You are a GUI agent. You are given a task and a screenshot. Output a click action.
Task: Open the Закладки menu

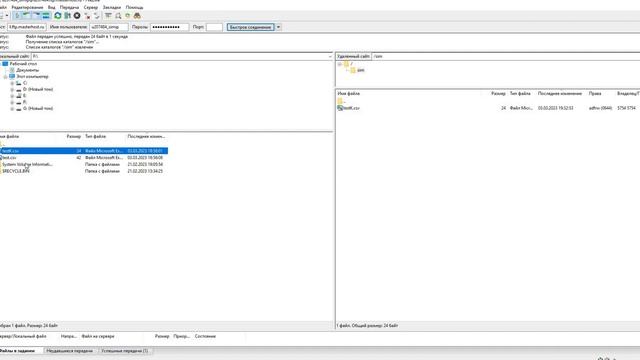click(112, 7)
